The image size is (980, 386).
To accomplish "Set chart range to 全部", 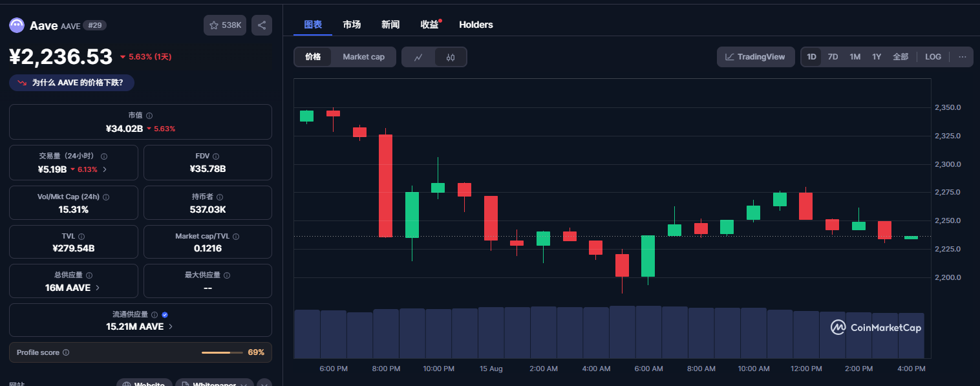I will (x=900, y=57).
